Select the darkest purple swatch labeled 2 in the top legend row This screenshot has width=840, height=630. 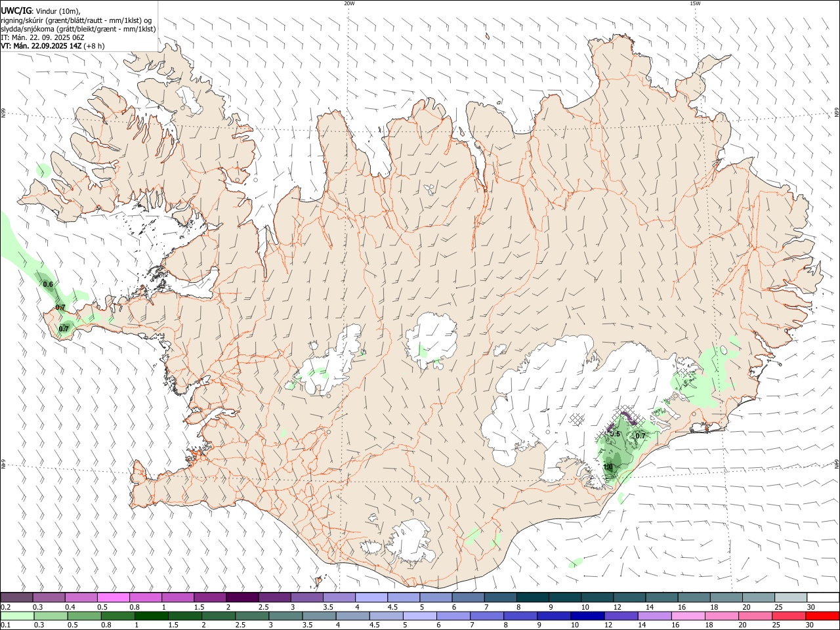pos(242,597)
